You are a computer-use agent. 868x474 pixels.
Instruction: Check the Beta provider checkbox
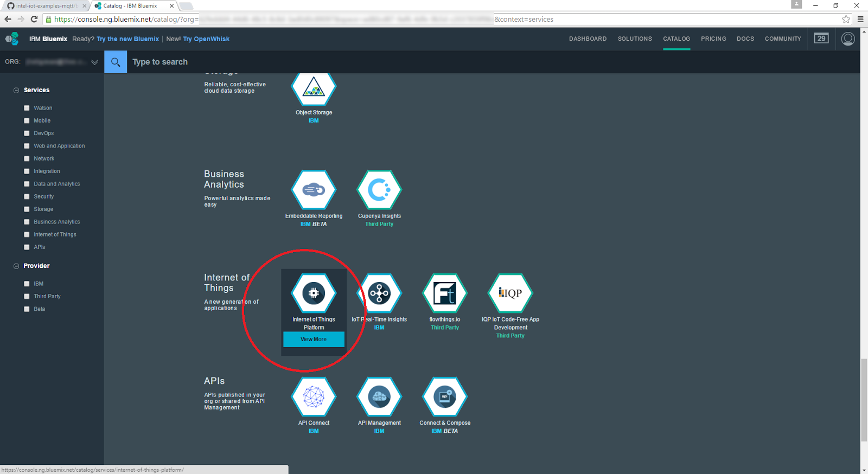pyautogui.click(x=27, y=309)
